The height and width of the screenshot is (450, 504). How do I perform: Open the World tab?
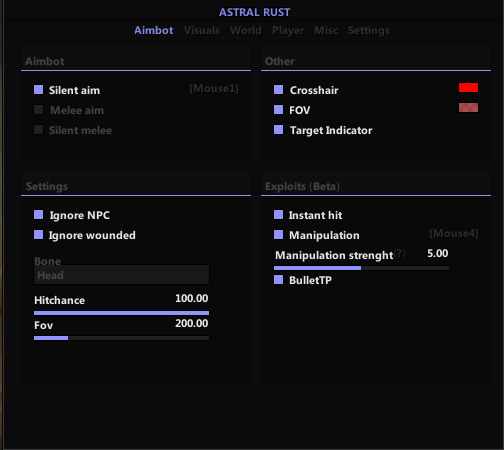point(246,30)
